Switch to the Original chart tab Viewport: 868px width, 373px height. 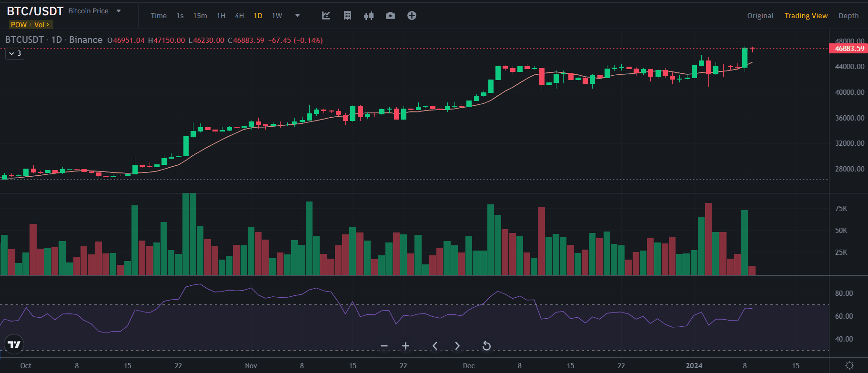coord(760,16)
